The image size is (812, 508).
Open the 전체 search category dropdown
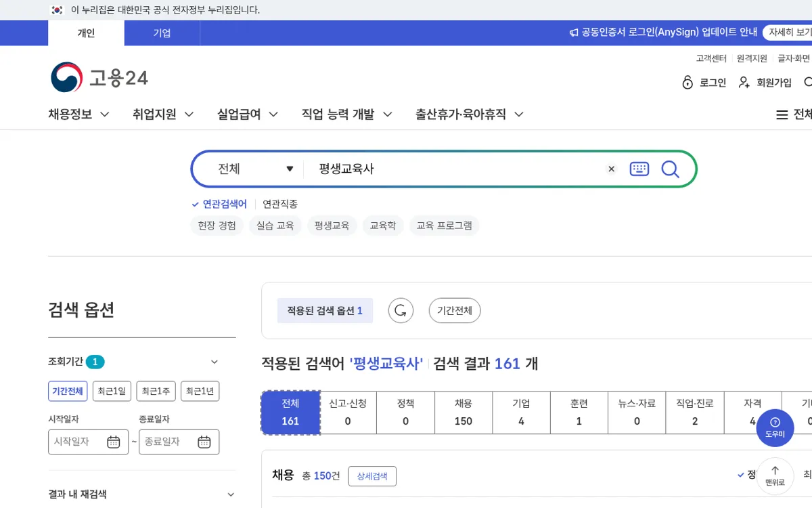[x=256, y=169]
